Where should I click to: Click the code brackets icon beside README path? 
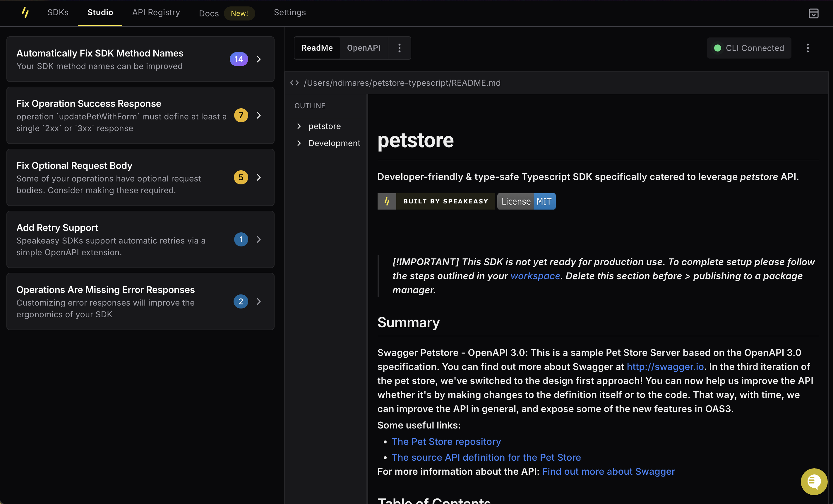[294, 83]
